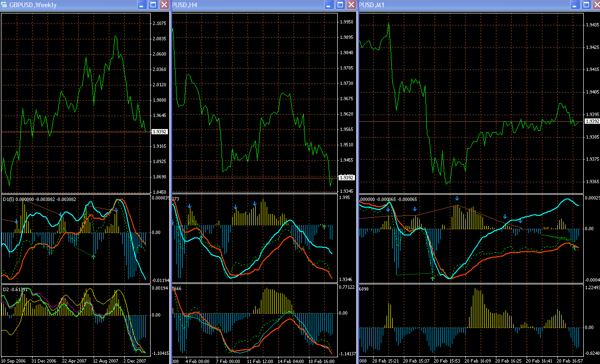
Task: Click the 0.77122 indicator scale value
Action: (347, 288)
